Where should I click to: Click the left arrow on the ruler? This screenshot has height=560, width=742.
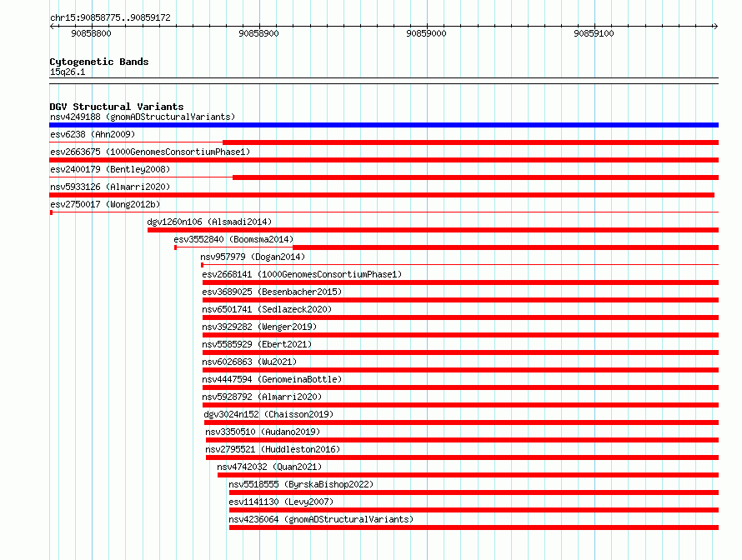click(53, 26)
